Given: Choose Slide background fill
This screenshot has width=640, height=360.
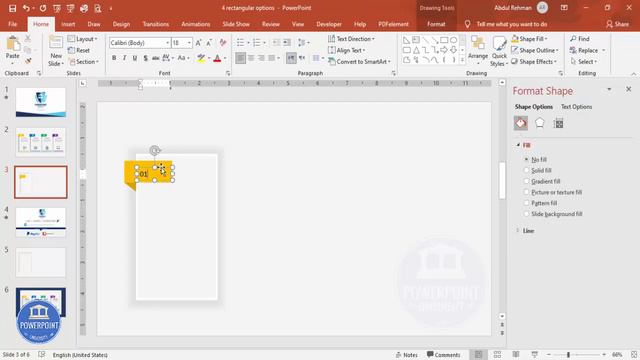Looking at the screenshot, I should click(527, 214).
